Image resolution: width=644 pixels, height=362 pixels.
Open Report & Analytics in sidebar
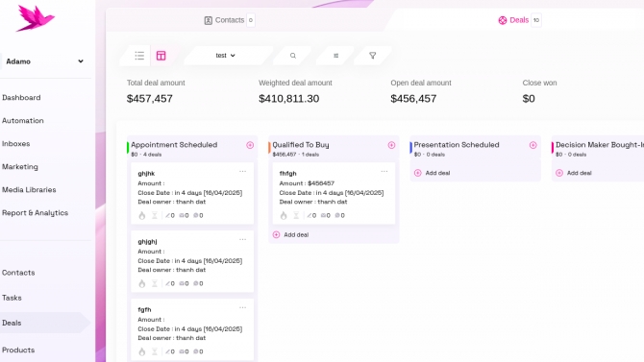pos(35,213)
